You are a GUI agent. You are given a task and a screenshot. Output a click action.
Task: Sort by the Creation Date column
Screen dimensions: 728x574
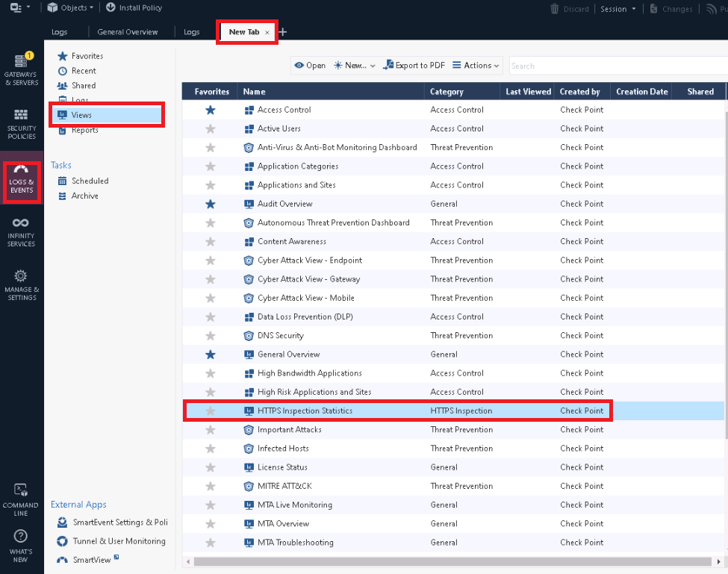click(641, 92)
